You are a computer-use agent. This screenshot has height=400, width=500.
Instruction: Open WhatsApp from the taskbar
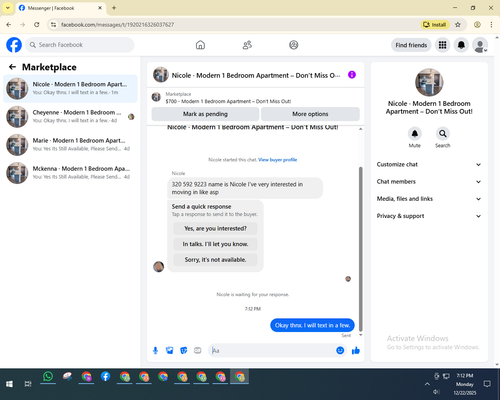point(48,376)
